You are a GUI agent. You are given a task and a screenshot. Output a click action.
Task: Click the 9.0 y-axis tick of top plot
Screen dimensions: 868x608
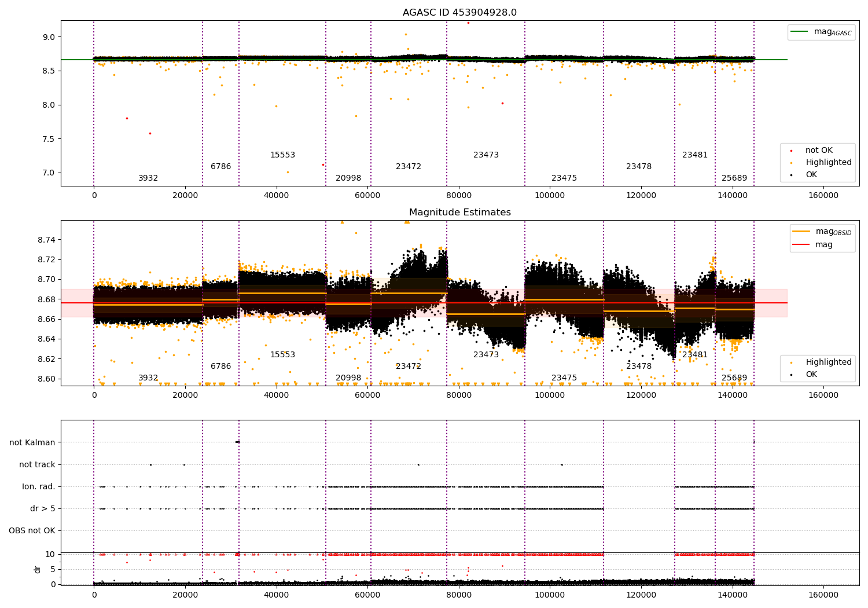pyautogui.click(x=49, y=37)
